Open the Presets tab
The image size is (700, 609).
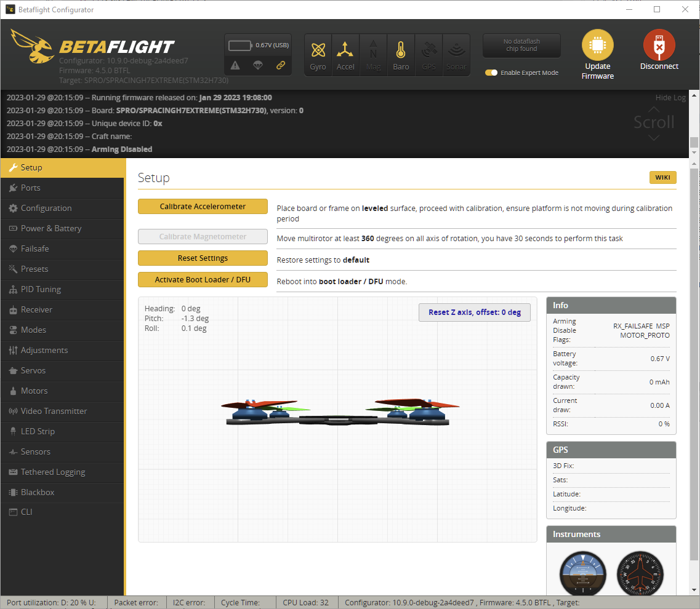point(62,269)
